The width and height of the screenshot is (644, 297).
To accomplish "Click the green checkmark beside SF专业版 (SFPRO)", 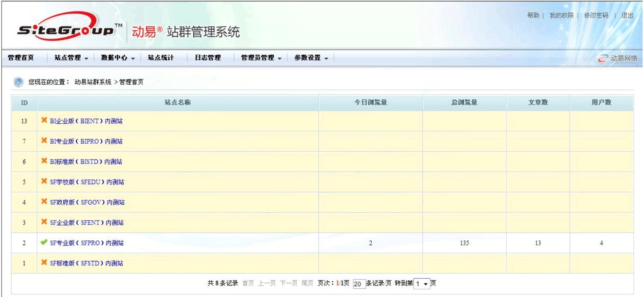I will pos(44,242).
